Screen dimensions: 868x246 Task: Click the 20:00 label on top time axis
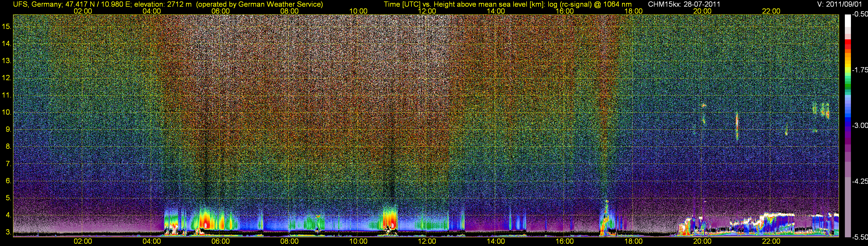click(x=702, y=11)
